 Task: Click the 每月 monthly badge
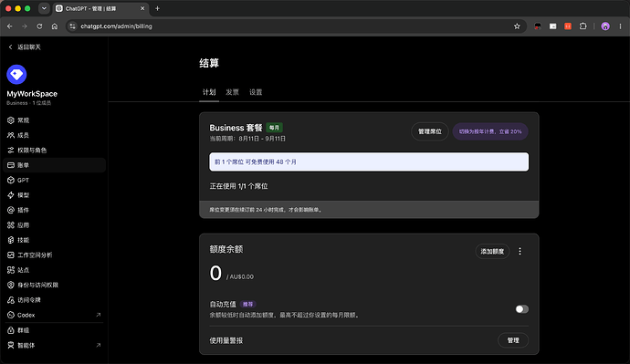[x=275, y=128]
